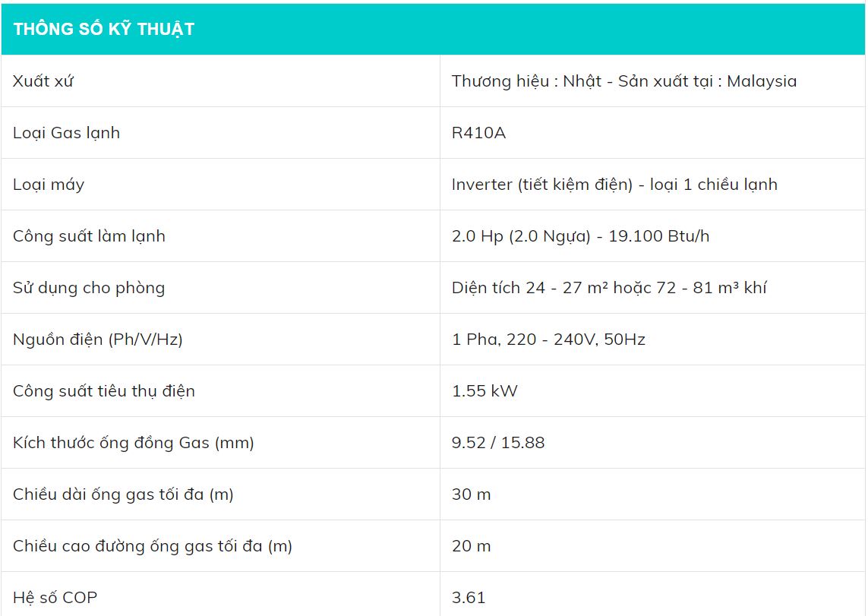Click the Kích thước ống đồng Gas label
The height and width of the screenshot is (616, 868).
coord(134,443)
